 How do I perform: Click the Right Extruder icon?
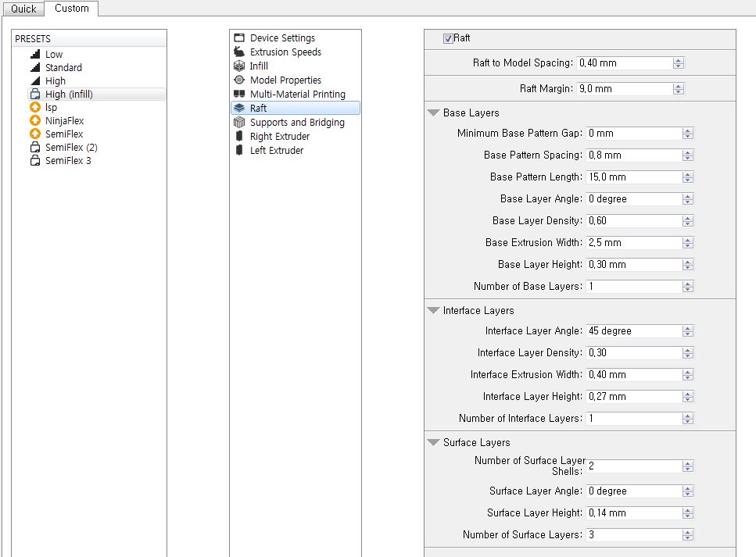(x=239, y=136)
